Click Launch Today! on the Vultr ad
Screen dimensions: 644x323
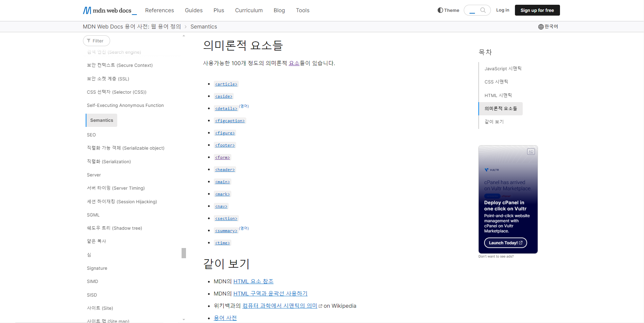tap(505, 243)
